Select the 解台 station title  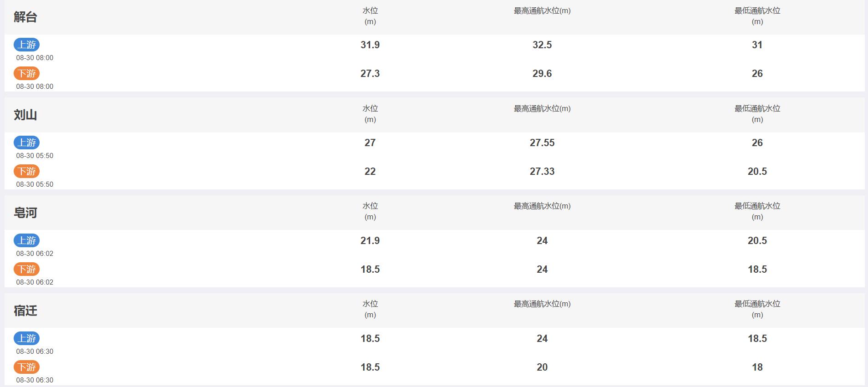pyautogui.click(x=25, y=17)
